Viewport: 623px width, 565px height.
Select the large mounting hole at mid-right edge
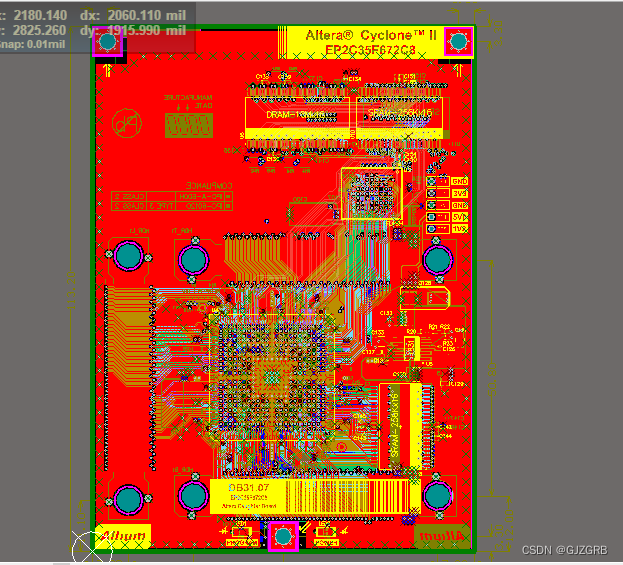pos(438,260)
